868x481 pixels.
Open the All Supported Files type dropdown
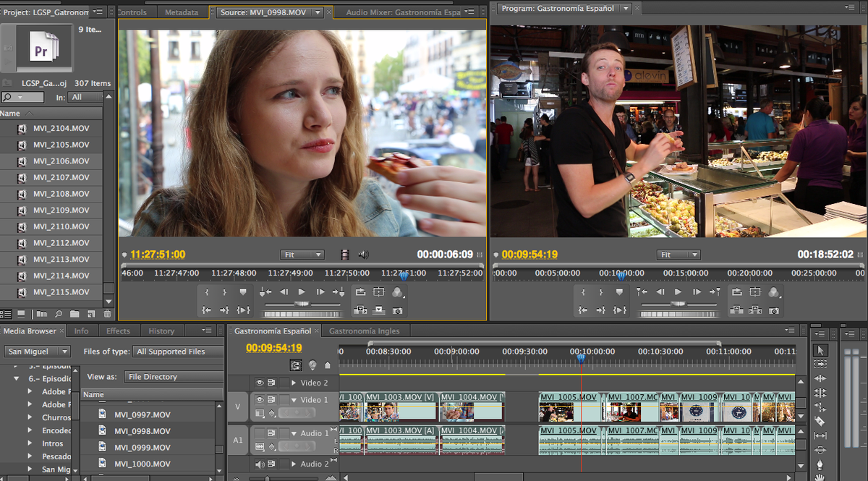[x=178, y=352]
